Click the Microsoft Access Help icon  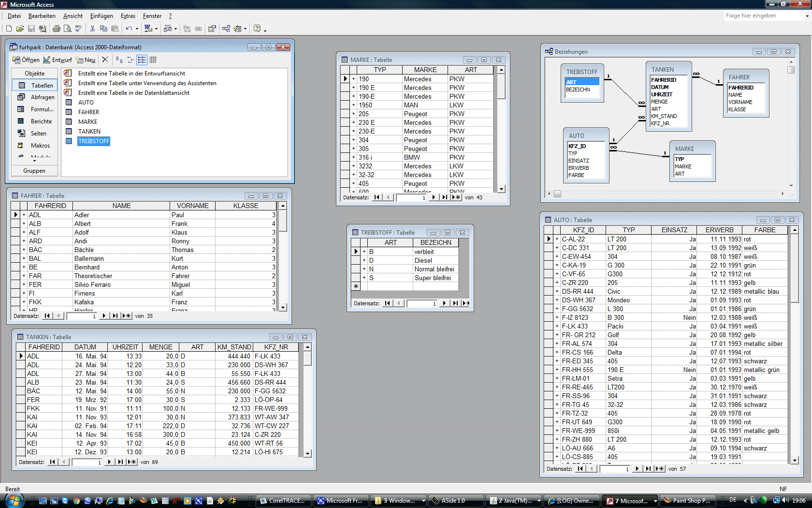pos(257,29)
